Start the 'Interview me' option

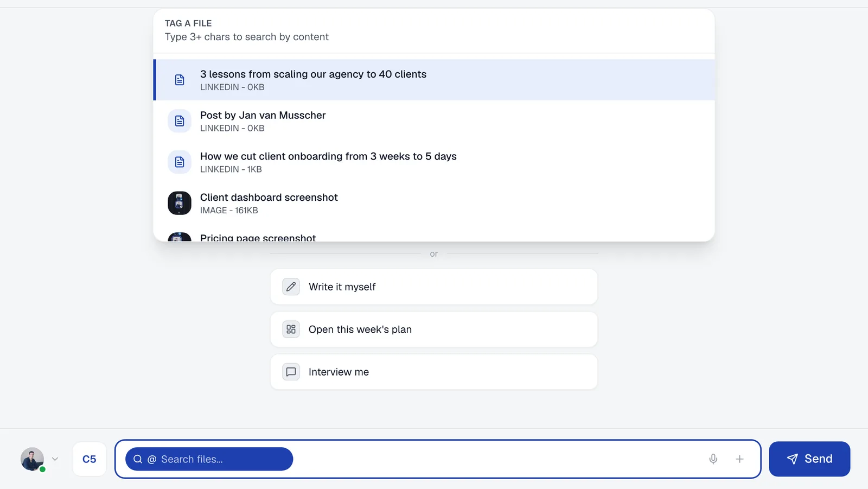[434, 372]
